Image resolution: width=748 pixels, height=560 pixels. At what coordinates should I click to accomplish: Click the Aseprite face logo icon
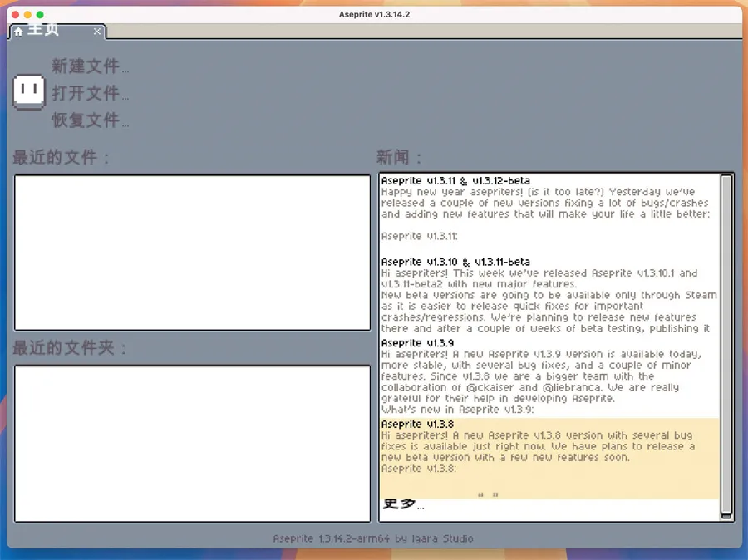pyautogui.click(x=29, y=91)
